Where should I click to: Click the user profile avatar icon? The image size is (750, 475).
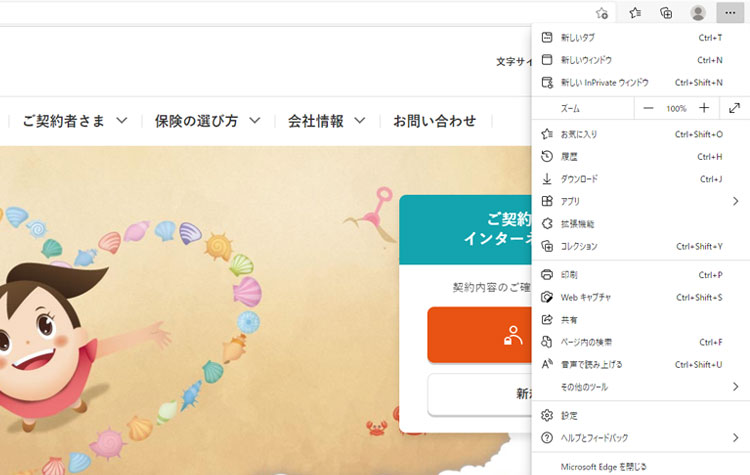tap(698, 13)
